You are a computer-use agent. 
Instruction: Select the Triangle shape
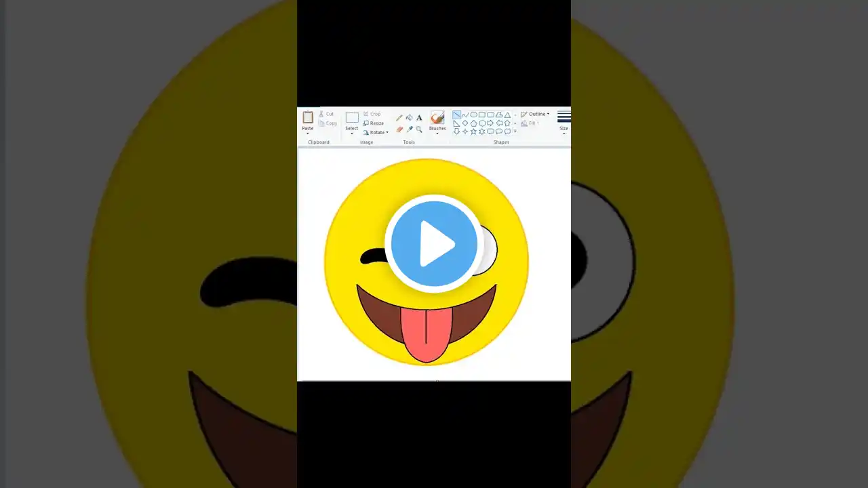507,115
